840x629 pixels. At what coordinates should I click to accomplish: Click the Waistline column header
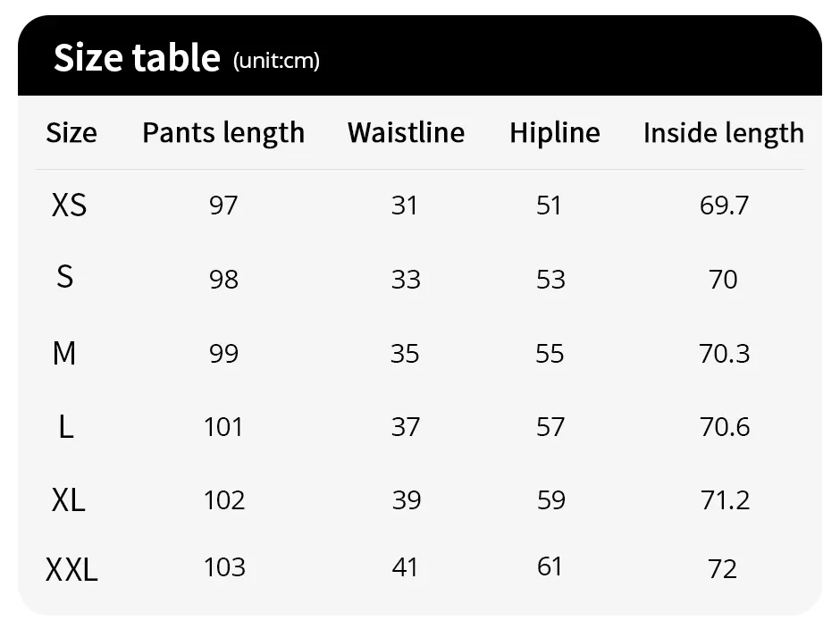[406, 132]
